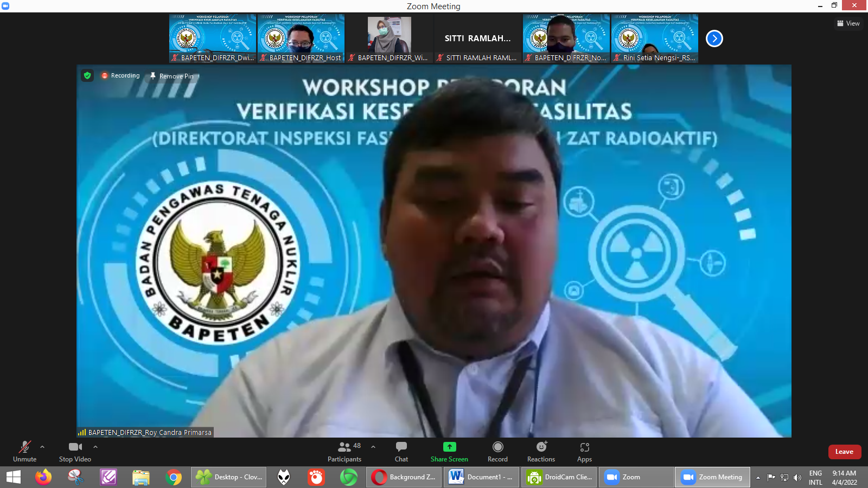Image resolution: width=868 pixels, height=488 pixels.
Task: Open the fox mask app in taskbar
Action: (284, 477)
